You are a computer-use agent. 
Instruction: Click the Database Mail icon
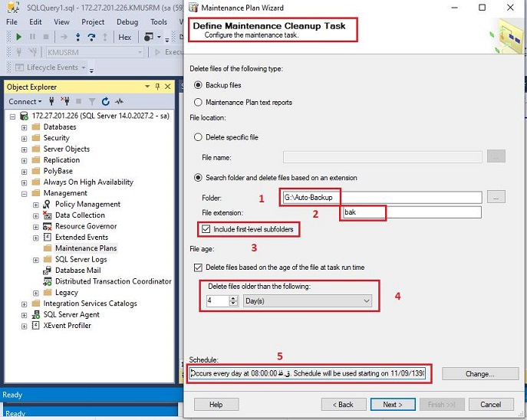coord(48,271)
